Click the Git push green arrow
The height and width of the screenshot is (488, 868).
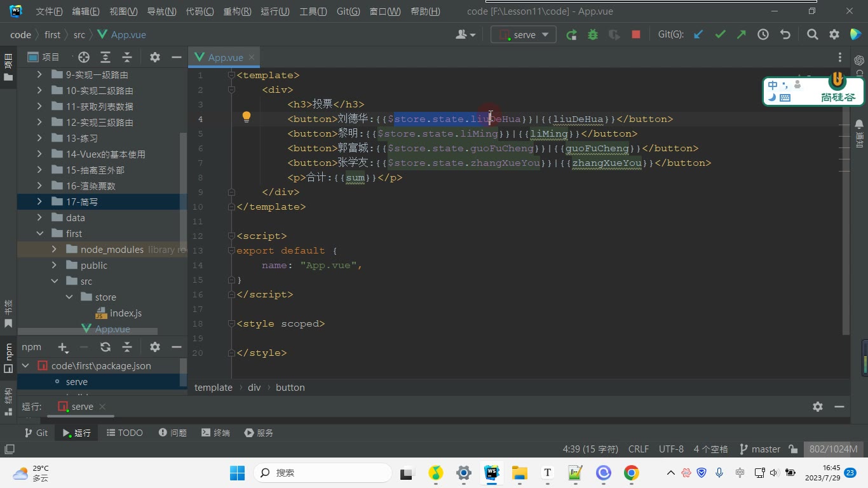[741, 35]
